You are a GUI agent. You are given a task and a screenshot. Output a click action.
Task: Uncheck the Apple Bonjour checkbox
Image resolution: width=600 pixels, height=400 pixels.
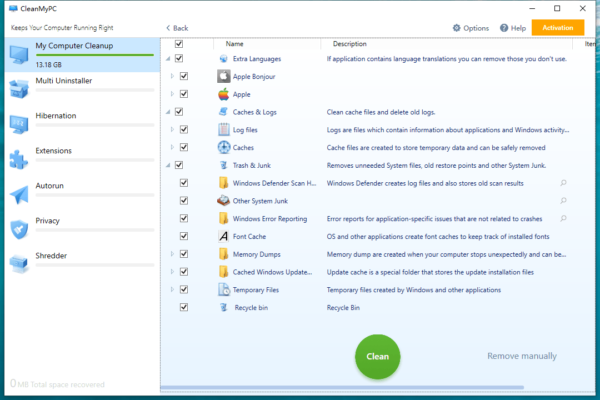pos(184,76)
